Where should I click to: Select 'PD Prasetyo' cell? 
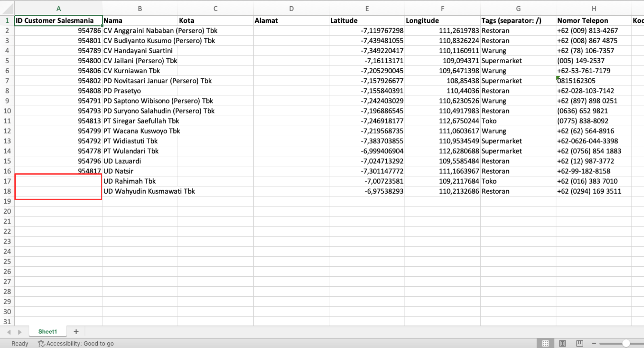click(140, 91)
